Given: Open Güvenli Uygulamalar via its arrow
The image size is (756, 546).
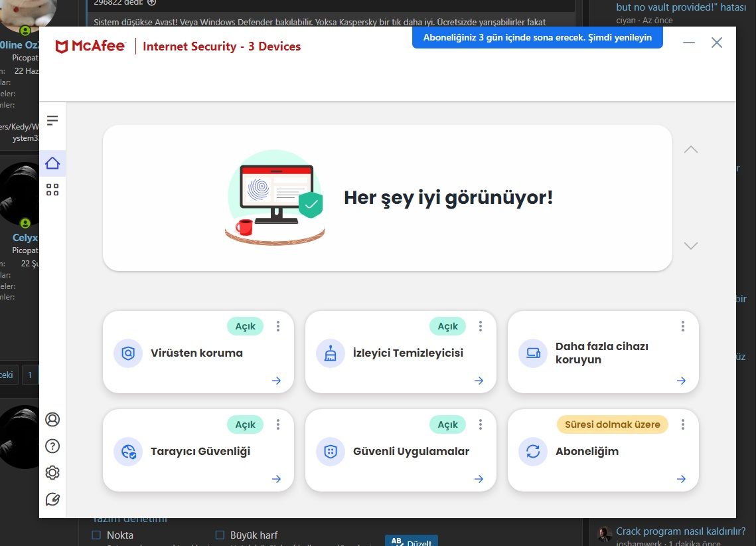Looking at the screenshot, I should point(479,479).
